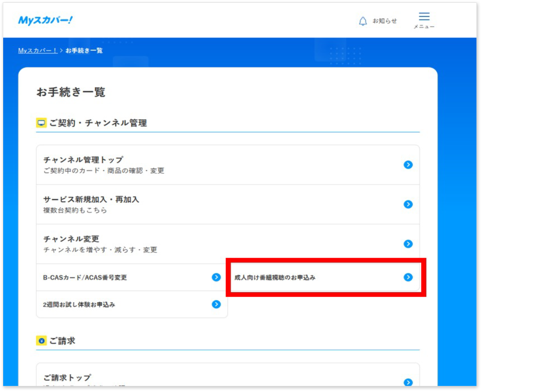Open チャンネル変更 row
Image resolution: width=547 pixels, height=392 pixels.
pos(228,244)
